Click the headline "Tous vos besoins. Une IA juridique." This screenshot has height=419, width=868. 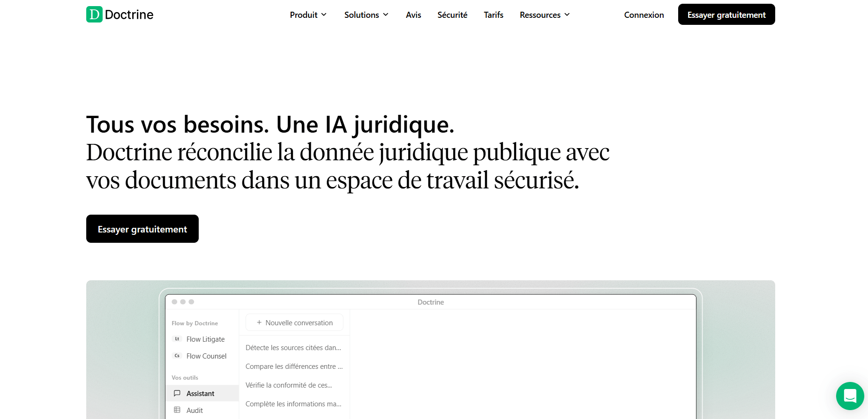click(x=270, y=125)
